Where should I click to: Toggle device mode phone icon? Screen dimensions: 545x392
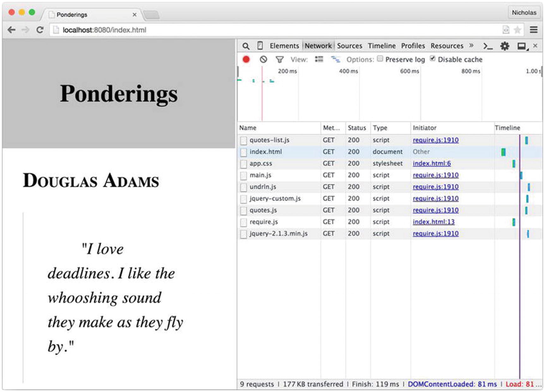coord(260,46)
